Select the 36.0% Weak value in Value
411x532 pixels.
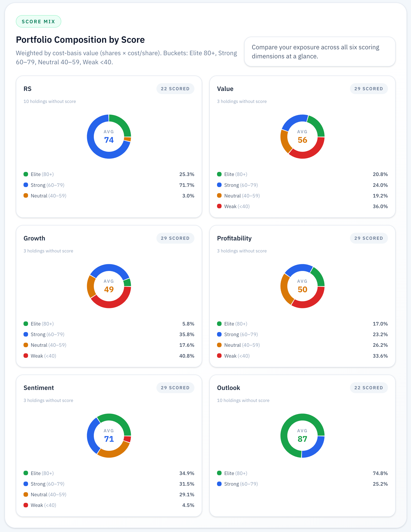(380, 206)
